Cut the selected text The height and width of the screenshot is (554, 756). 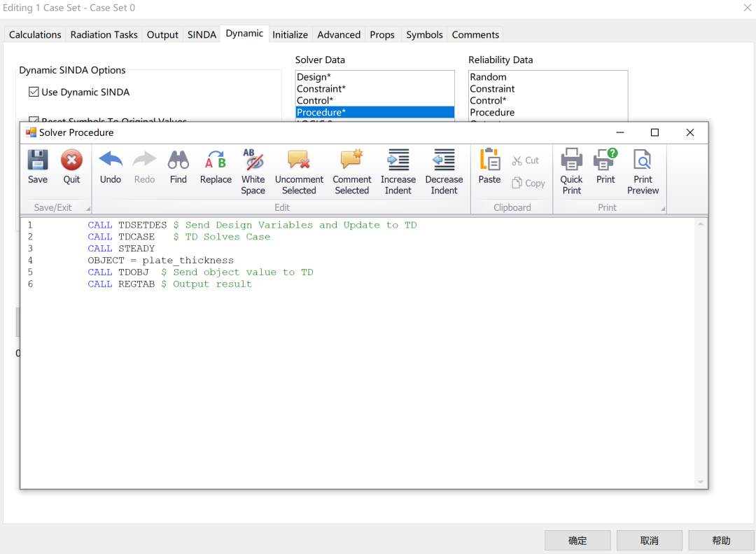[x=526, y=160]
